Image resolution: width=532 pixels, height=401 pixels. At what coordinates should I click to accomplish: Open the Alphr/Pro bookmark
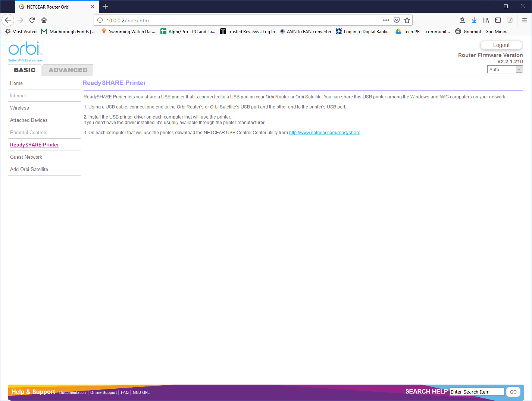(188, 32)
